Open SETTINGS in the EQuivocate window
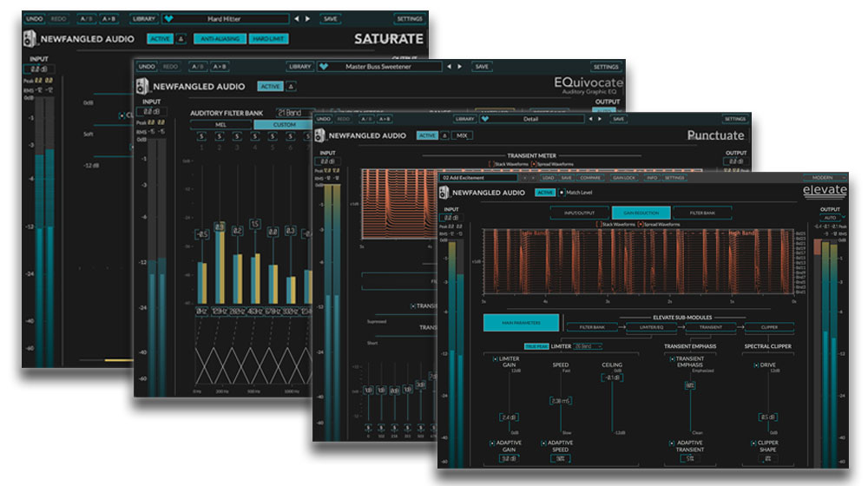This screenshot has height=486, width=868. 606,67
